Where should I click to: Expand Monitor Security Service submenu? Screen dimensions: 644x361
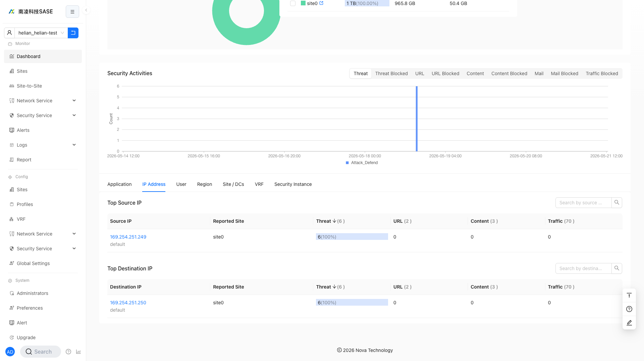(x=43, y=115)
